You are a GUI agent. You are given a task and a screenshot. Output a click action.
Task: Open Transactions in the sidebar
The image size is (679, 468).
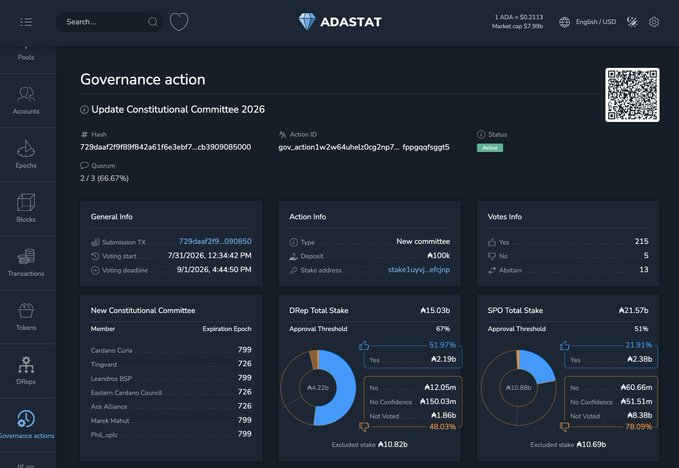26,263
